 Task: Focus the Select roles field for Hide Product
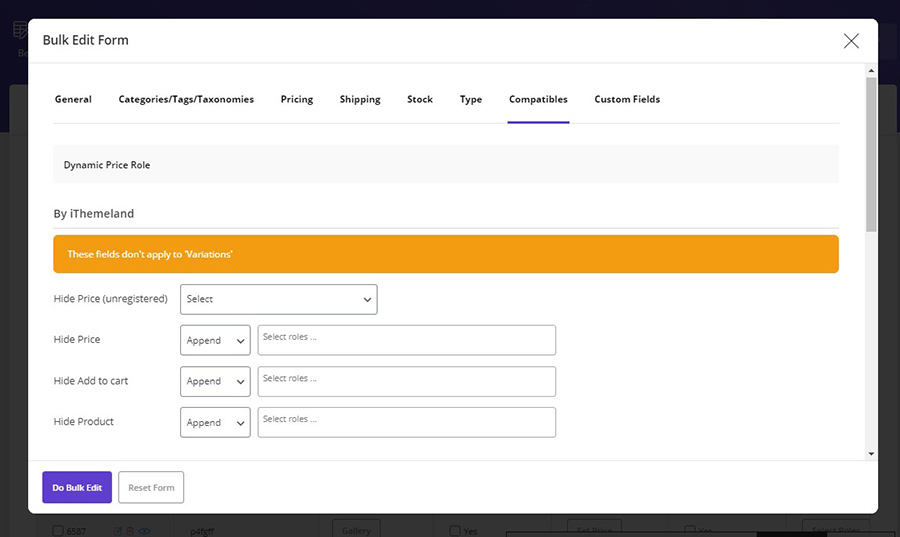[406, 422]
